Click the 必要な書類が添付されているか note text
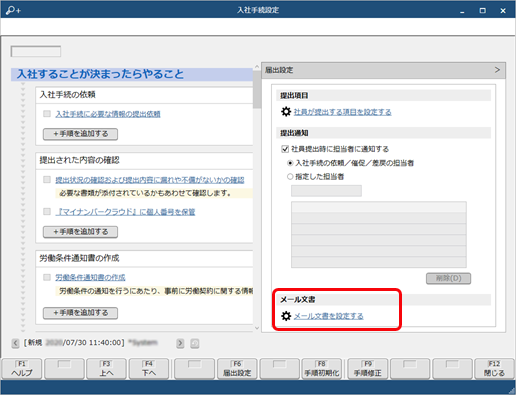Viewport: 516px width, 395px height. coord(145,193)
